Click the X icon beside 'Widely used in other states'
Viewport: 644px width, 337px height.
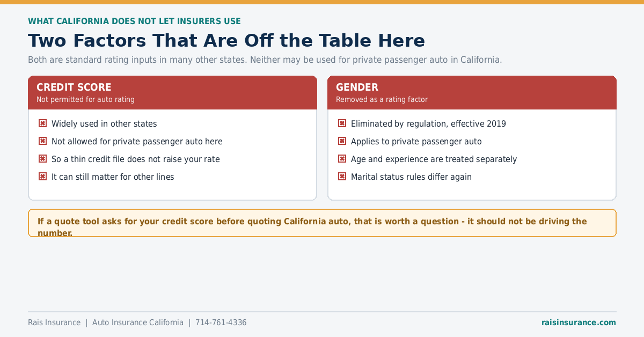[42, 123]
